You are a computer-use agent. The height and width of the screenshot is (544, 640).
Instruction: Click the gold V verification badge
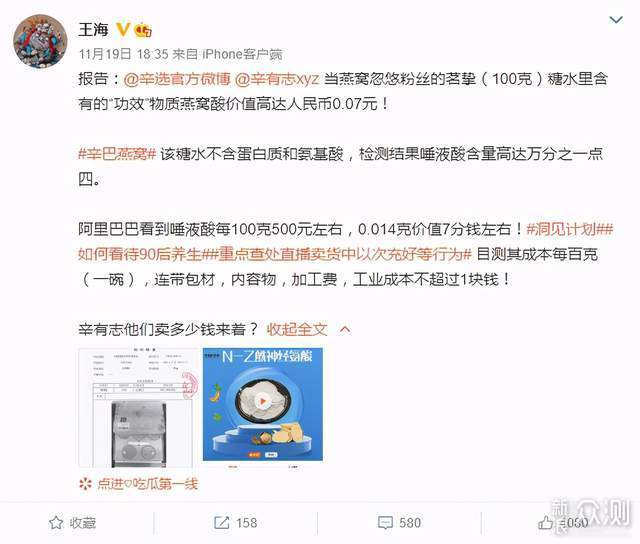[123, 29]
